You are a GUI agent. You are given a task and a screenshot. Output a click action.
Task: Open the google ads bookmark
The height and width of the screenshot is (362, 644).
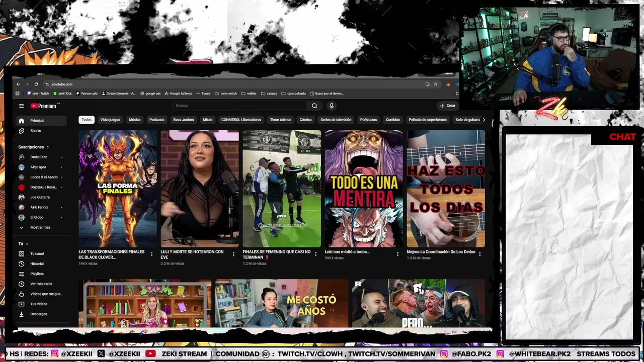[x=150, y=94]
